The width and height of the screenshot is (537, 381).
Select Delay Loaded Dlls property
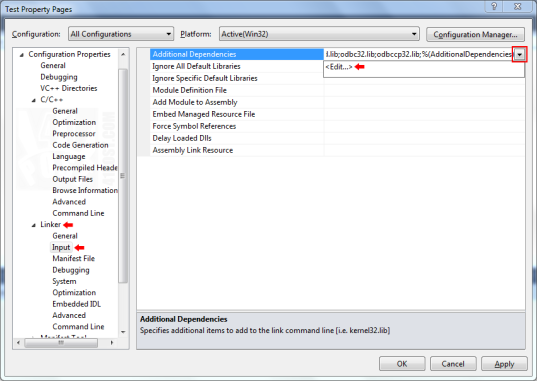coord(236,138)
